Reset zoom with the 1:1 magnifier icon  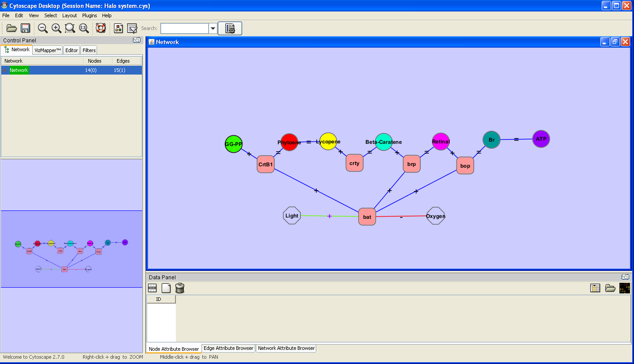[x=84, y=28]
